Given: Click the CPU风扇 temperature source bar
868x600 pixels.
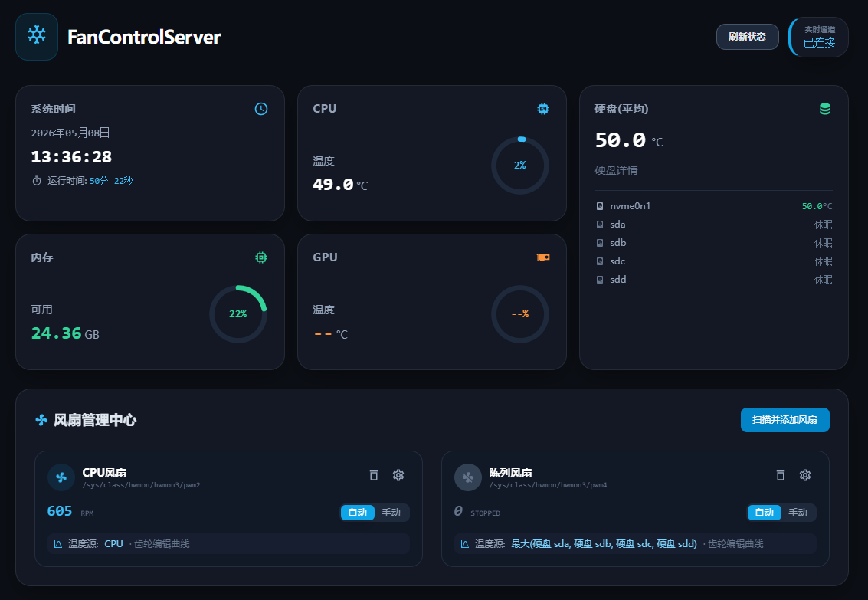Looking at the screenshot, I should 228,544.
